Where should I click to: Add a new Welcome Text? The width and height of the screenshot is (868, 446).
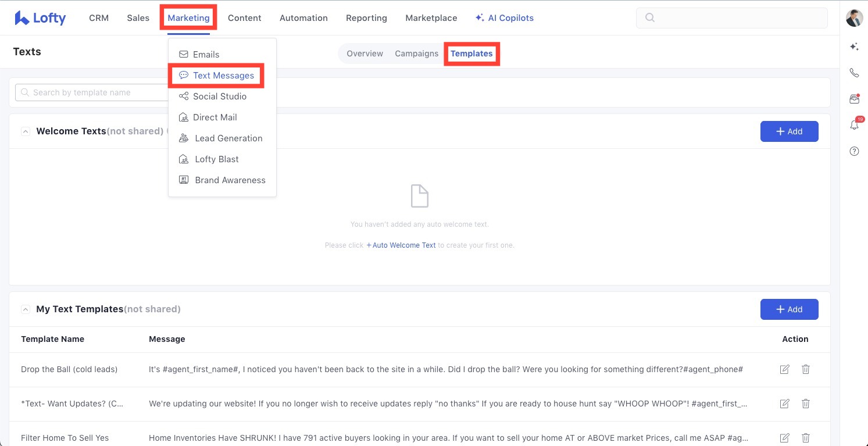coord(789,131)
